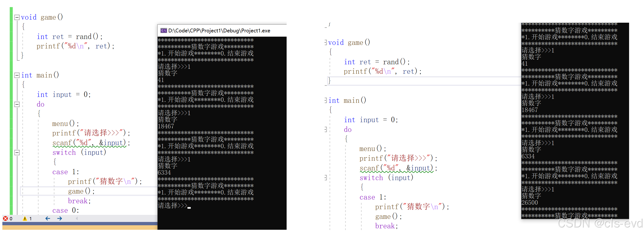Screen dimensions: 644x234
Task: Click the blinking prompt line in Project1.exe console
Action: (174, 206)
